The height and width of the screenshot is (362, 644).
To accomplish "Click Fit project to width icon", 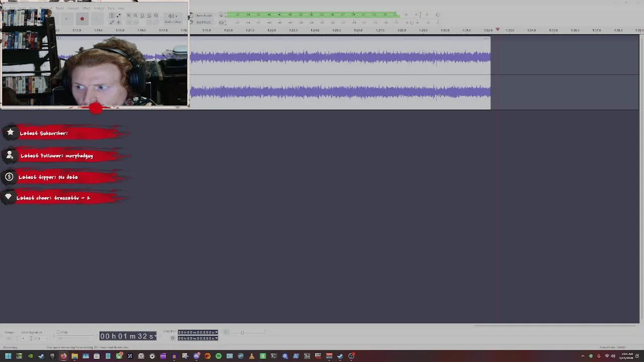I will click(x=149, y=16).
